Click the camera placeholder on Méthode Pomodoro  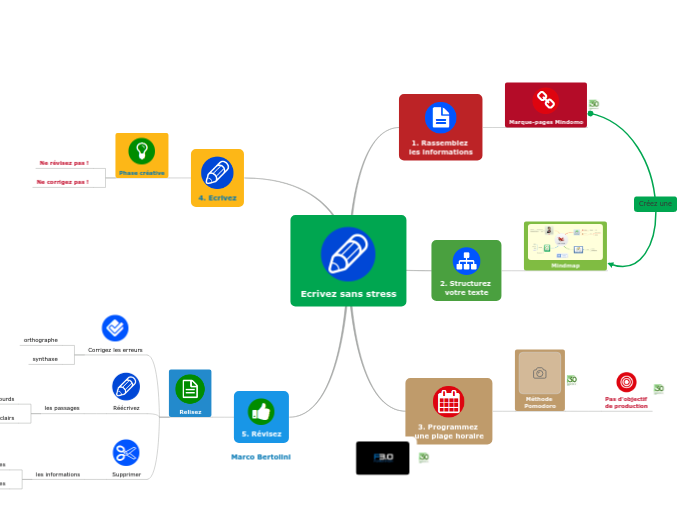tap(540, 373)
